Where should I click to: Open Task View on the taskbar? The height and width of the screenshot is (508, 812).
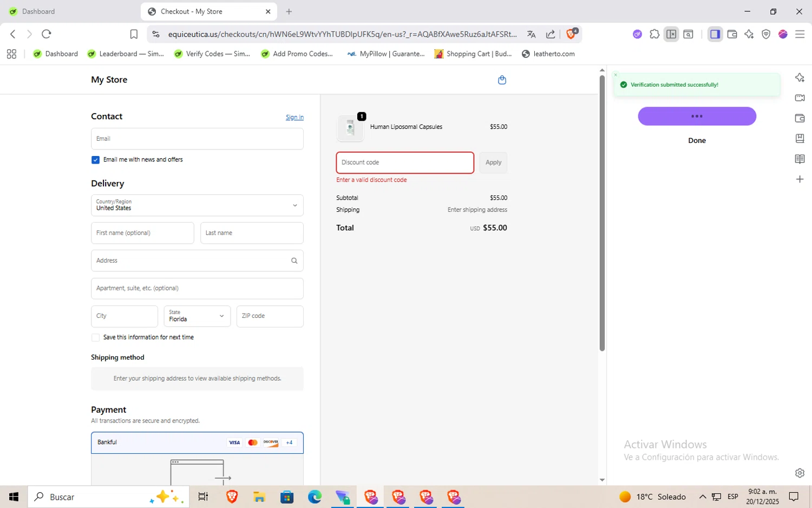(203, 497)
